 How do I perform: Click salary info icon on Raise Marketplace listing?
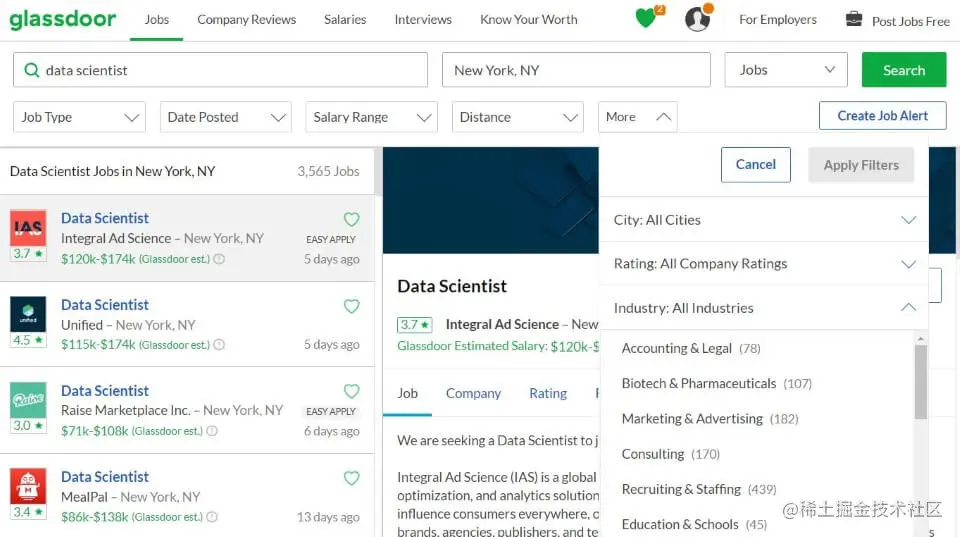[212, 431]
